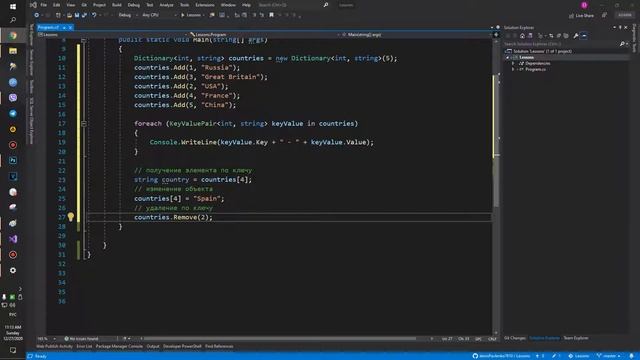Click the No issues found indicator
This screenshot has height=360, width=640.
[x=81, y=339]
